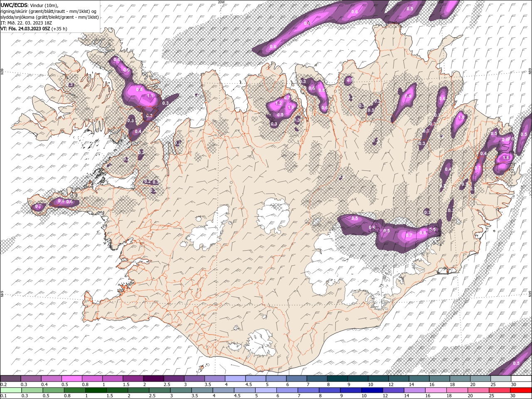Click the violet swatch starting at 12, lower legend
This screenshot has width=532, height=399.
393,390
